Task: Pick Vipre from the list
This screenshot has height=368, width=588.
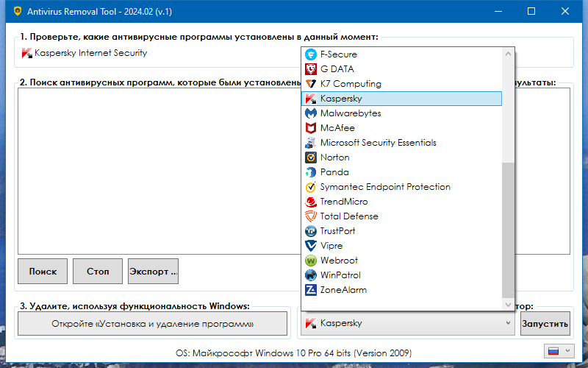Action: pyautogui.click(x=401, y=246)
